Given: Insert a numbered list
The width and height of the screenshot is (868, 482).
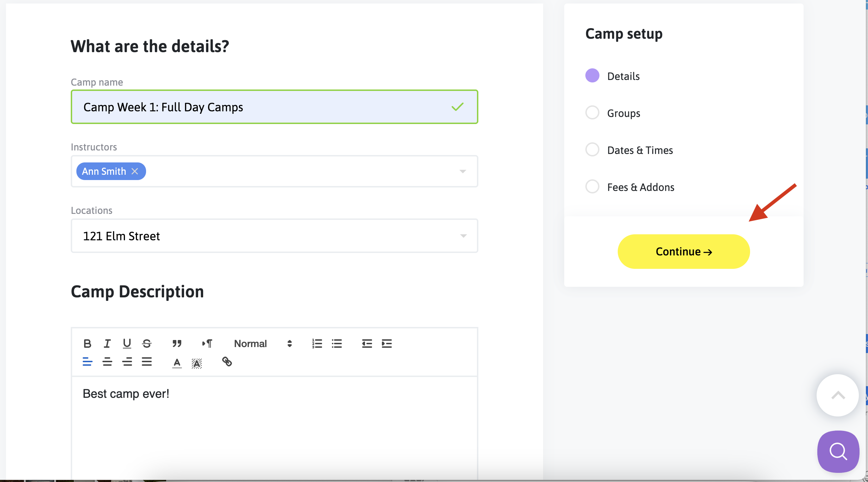Looking at the screenshot, I should click(317, 344).
